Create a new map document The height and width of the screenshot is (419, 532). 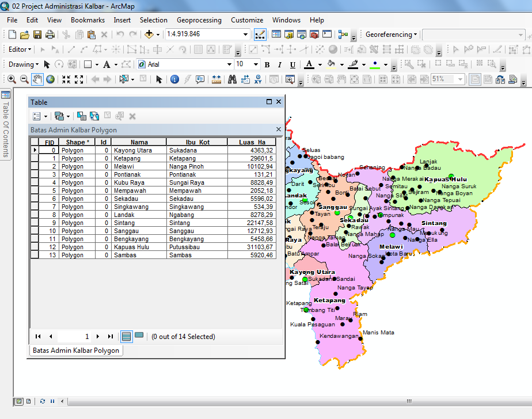pyautogui.click(x=12, y=35)
